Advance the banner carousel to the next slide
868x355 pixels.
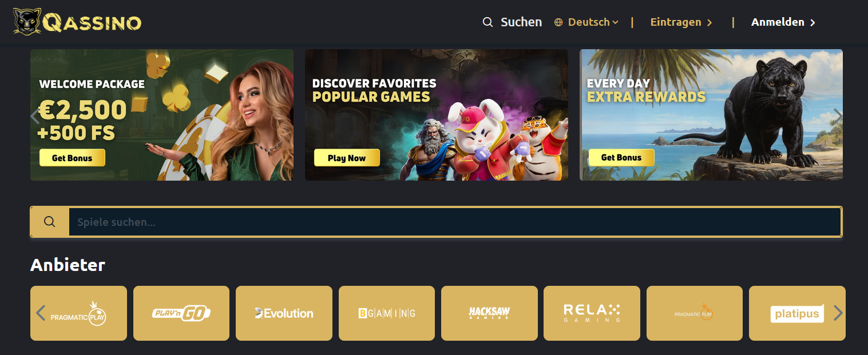[838, 116]
